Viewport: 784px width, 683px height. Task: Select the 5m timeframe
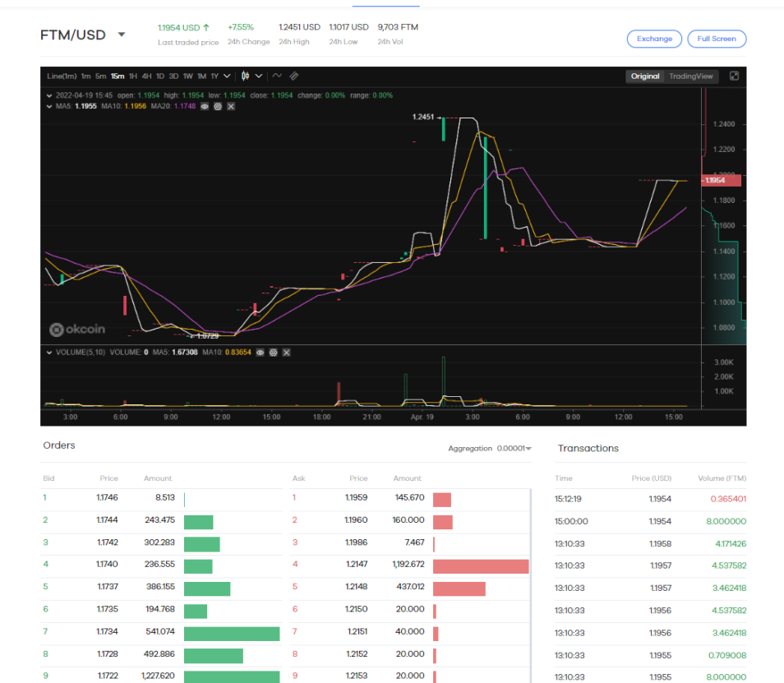coord(101,76)
